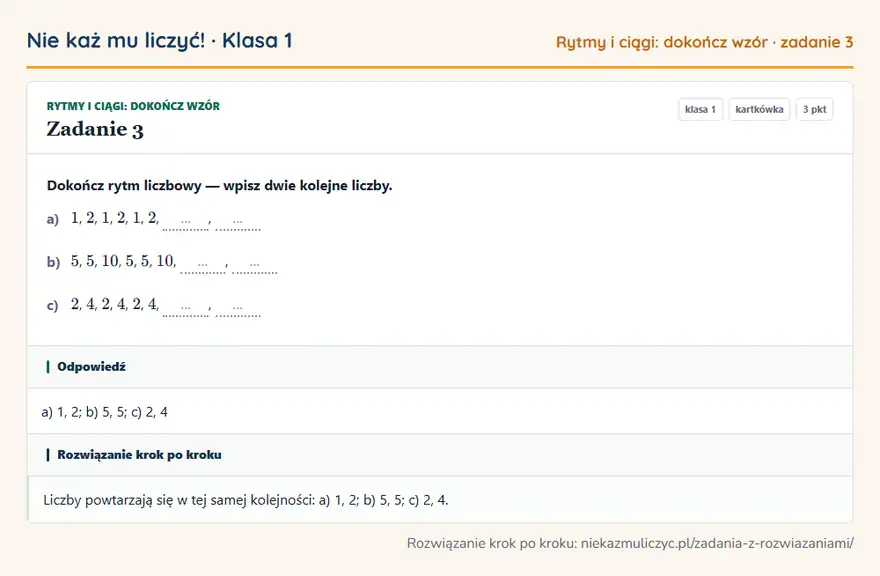
Task: Click the answer line "a) 1, 2; b) 5, 5; c) 2, 4"
Action: tap(104, 412)
